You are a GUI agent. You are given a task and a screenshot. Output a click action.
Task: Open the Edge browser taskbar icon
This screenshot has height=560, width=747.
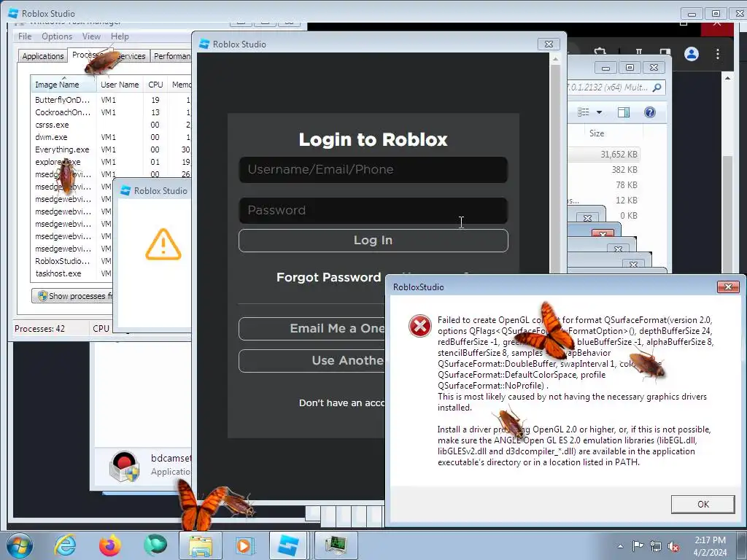[x=155, y=545]
